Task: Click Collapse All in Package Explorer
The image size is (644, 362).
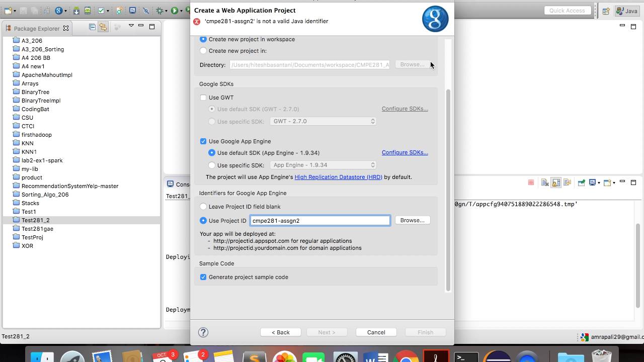Action: [92, 27]
